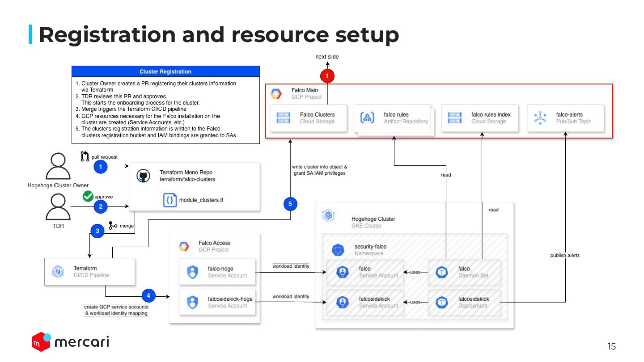Click 'falcosidekick Deployment' text label
Screen dimensions: 644x362
(x=474, y=303)
